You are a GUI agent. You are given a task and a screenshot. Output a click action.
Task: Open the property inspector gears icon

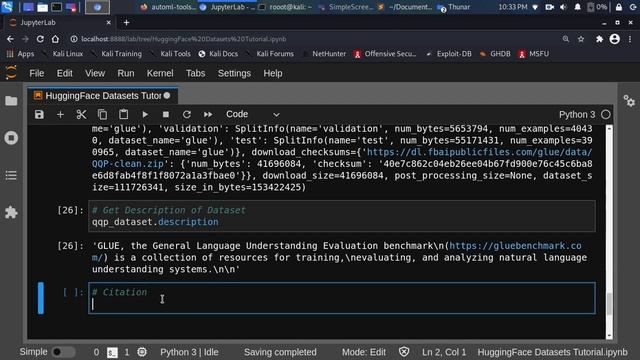point(629,100)
